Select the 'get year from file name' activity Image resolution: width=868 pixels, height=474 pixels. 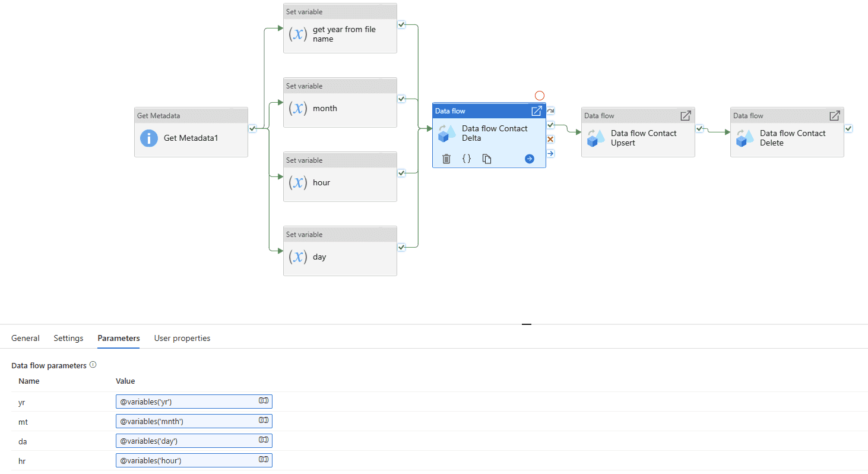(340, 34)
